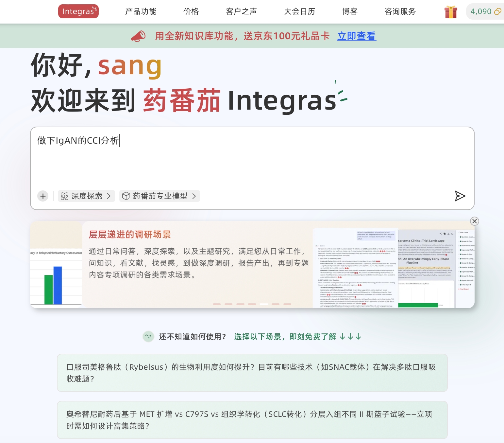Choose the Rybelsus 口服司美格鲁肽 example question
This screenshot has width=504, height=443.
[252, 373]
